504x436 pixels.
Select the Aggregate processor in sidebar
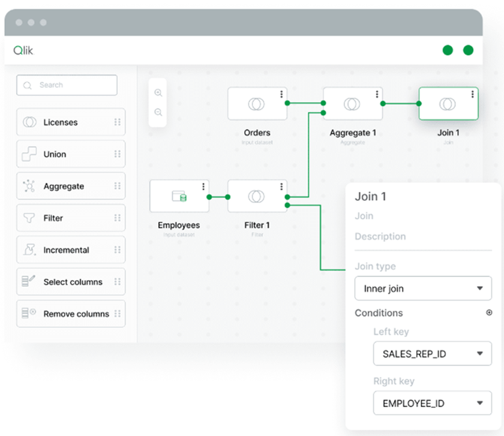[71, 187]
